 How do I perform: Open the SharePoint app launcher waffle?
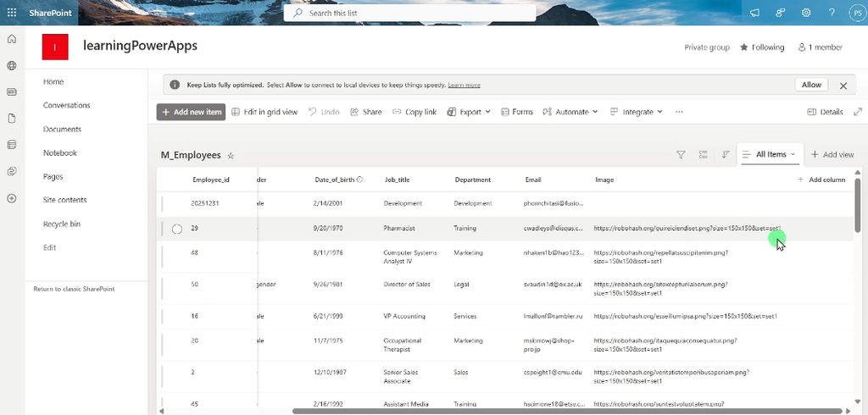[x=12, y=13]
